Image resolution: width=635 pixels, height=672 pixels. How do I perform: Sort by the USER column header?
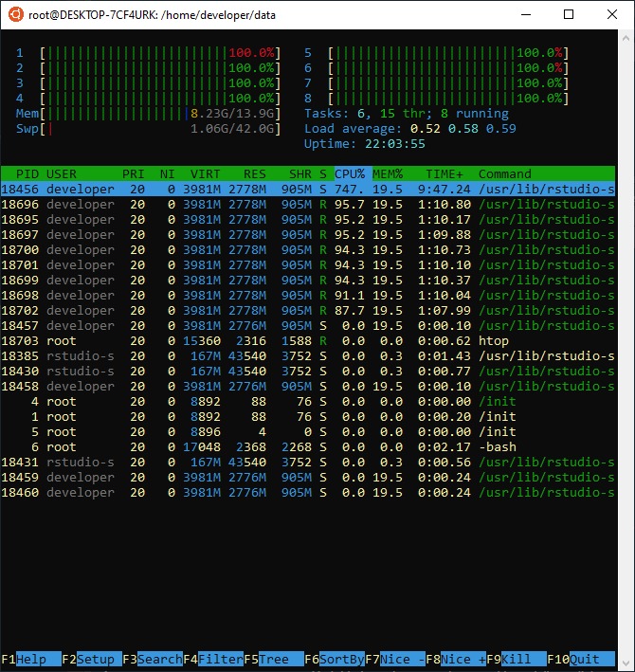[x=62, y=174]
